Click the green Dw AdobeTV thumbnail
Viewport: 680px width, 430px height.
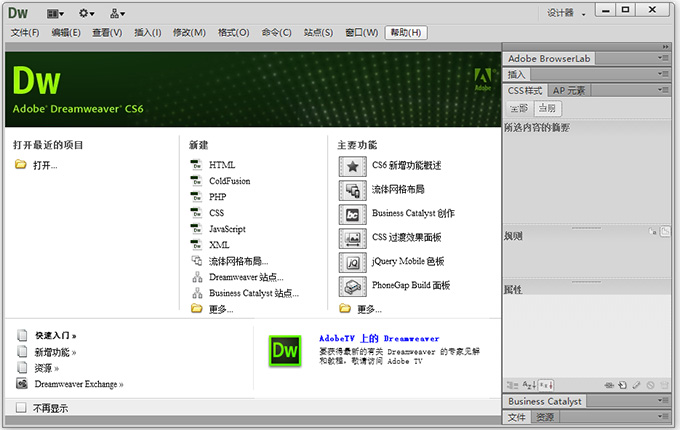(285, 350)
